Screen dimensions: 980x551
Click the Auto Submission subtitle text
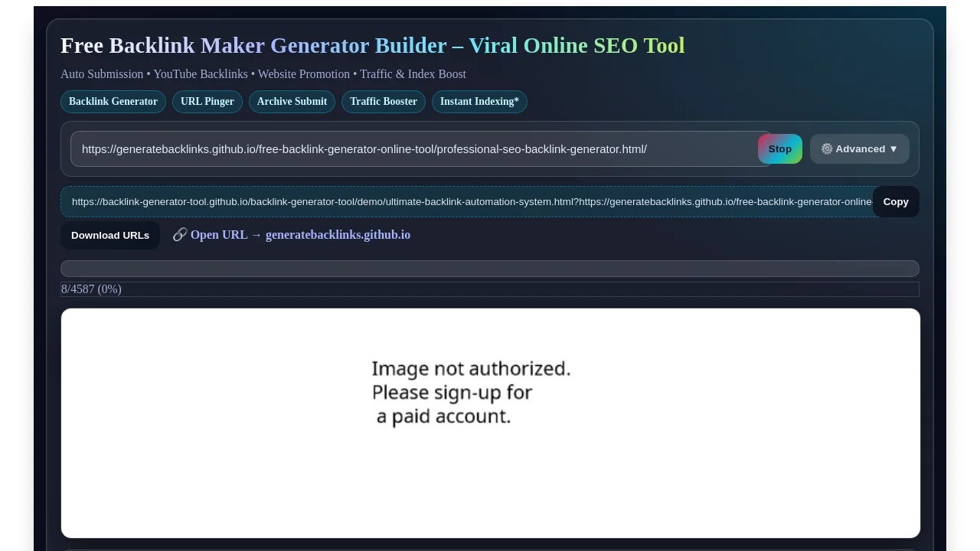263,74
